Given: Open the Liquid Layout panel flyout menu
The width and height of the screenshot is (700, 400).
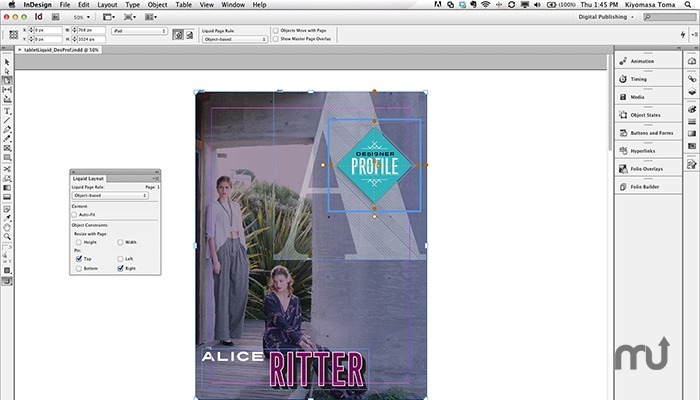Looking at the screenshot, I should [155, 179].
